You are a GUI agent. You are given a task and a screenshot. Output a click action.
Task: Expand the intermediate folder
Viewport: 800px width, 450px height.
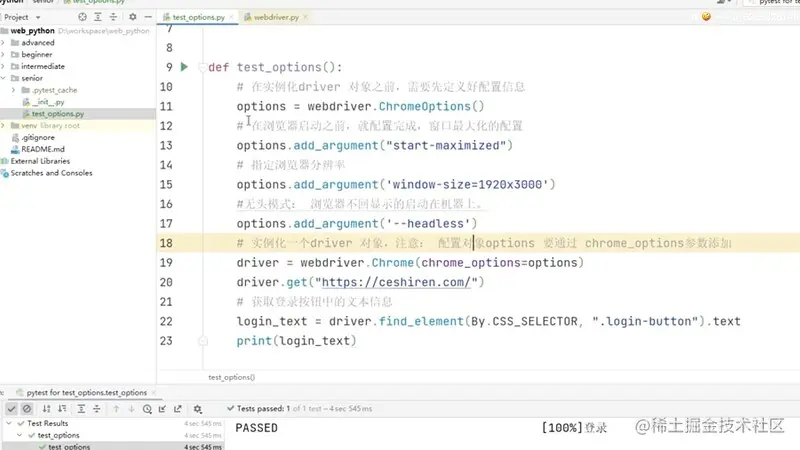tap(3, 66)
